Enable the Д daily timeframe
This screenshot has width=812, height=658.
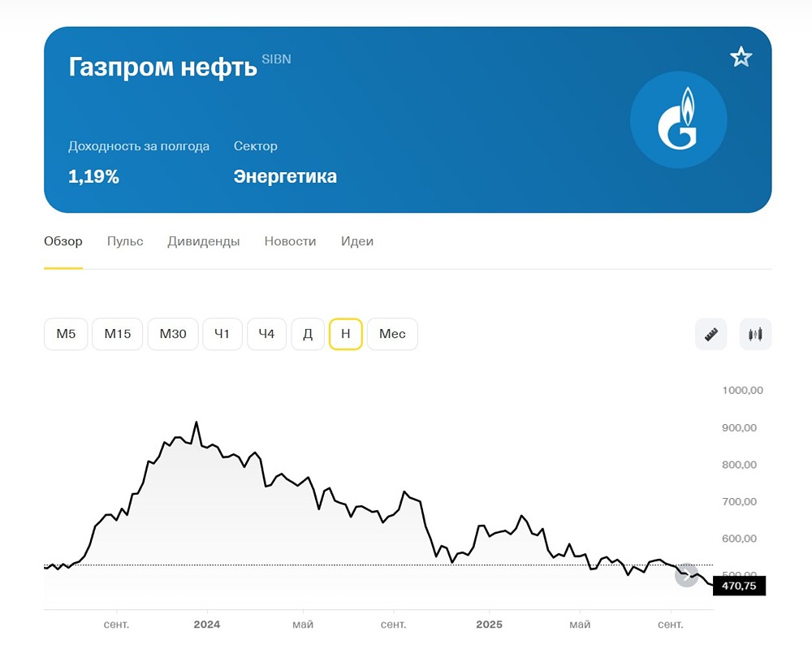[308, 334]
